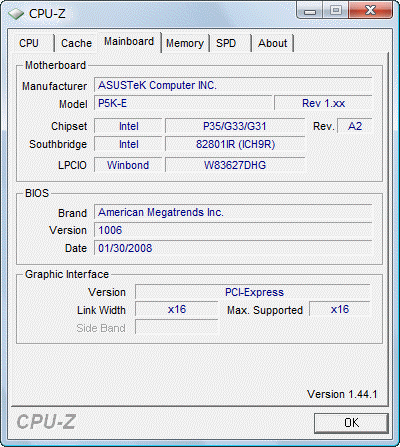Select the Mainboard tab
Image resolution: width=400 pixels, height=447 pixels.
coord(129,42)
